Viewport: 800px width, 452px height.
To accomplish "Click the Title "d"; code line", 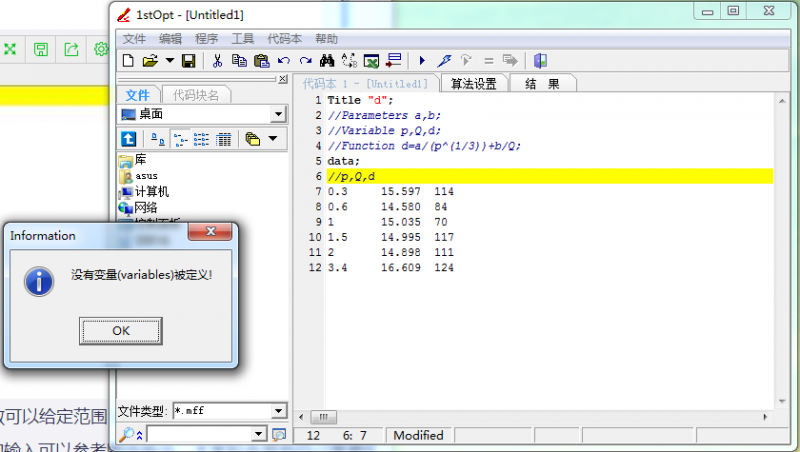I will pyautogui.click(x=360, y=100).
